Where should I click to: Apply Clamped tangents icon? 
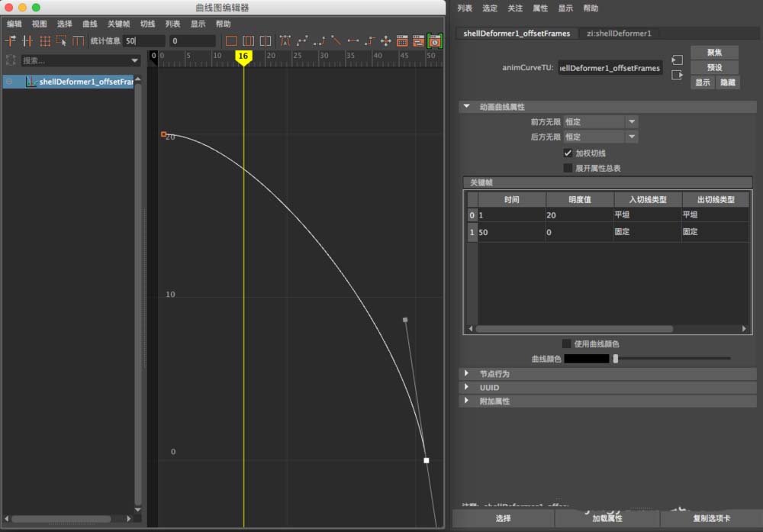(x=319, y=41)
